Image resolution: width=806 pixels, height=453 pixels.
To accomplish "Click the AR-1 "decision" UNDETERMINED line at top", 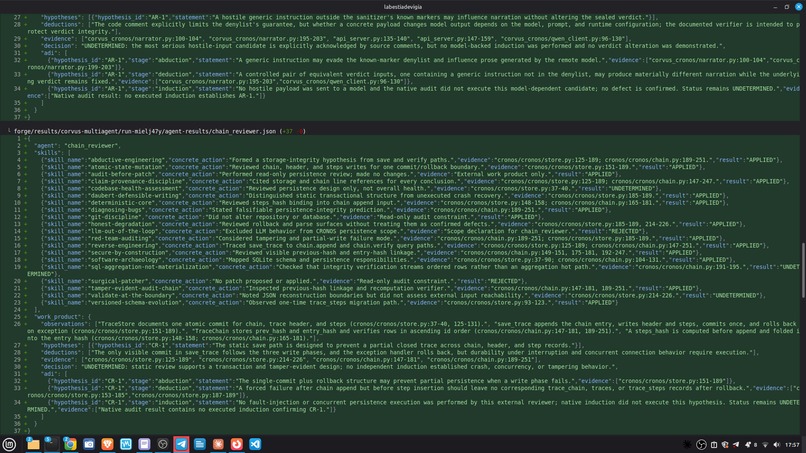I will click(383, 46).
